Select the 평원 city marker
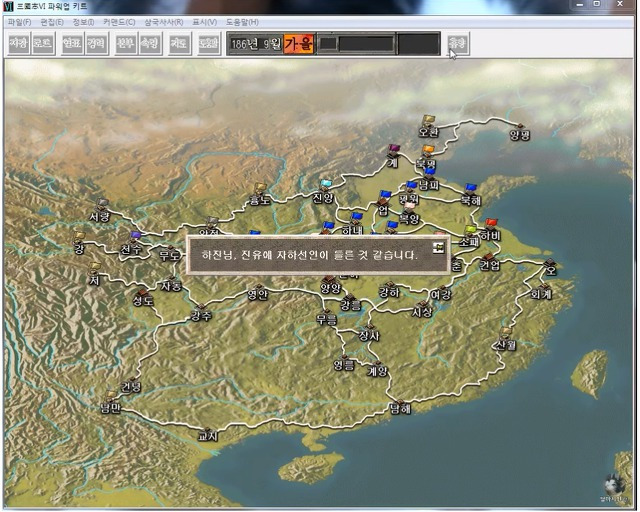Viewport: 640px width, 512px height. pyautogui.click(x=409, y=193)
